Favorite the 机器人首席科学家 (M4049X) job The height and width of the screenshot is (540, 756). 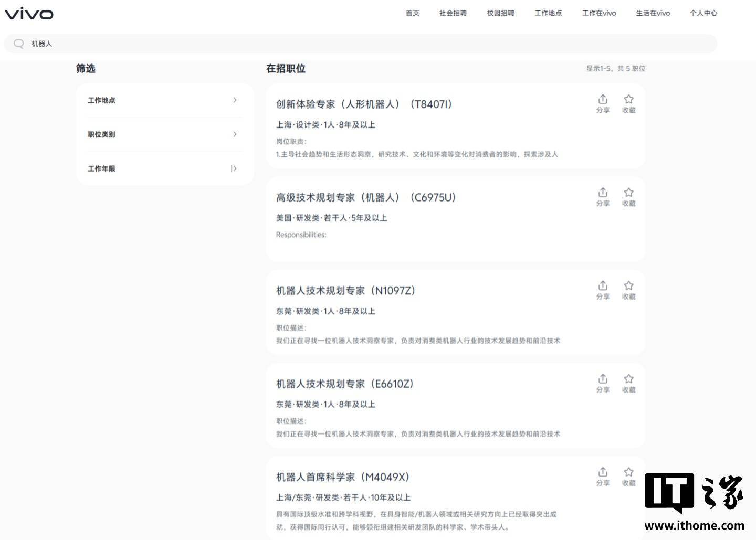628,477
